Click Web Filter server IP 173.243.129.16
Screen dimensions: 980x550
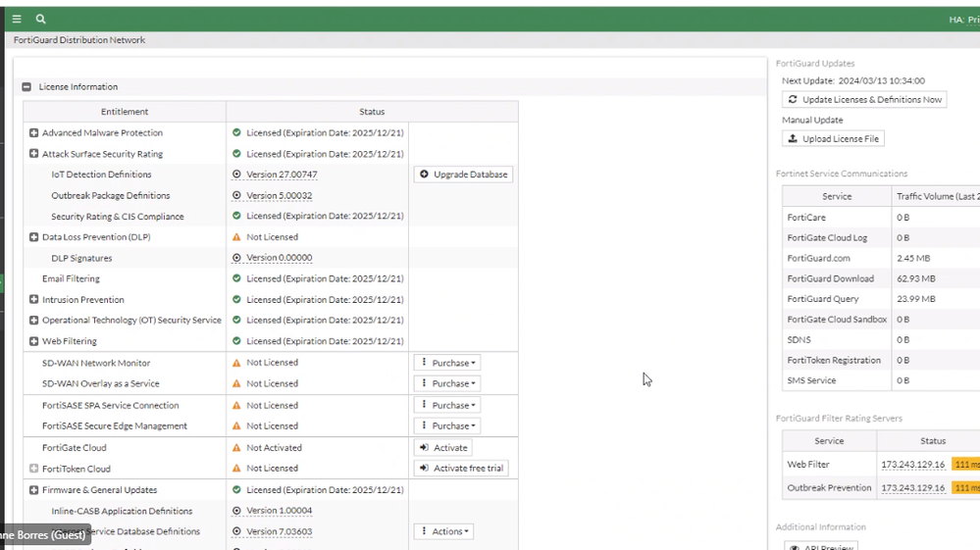[913, 465]
